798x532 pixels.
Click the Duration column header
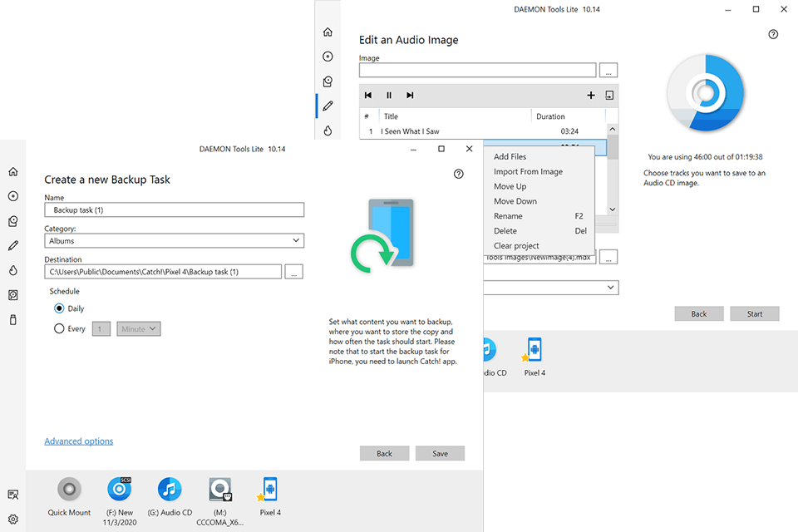point(568,116)
